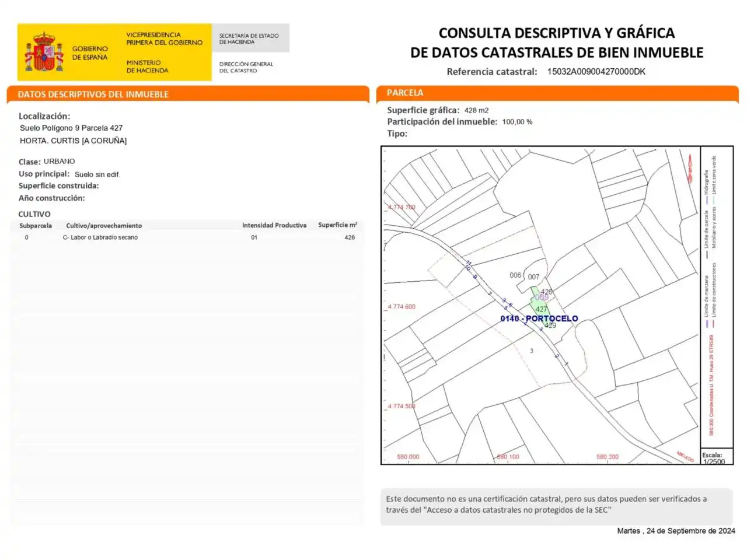747x560 pixels.
Task: Click date 'Martes, 24 de Septiembre de 2024'
Action: (676, 531)
